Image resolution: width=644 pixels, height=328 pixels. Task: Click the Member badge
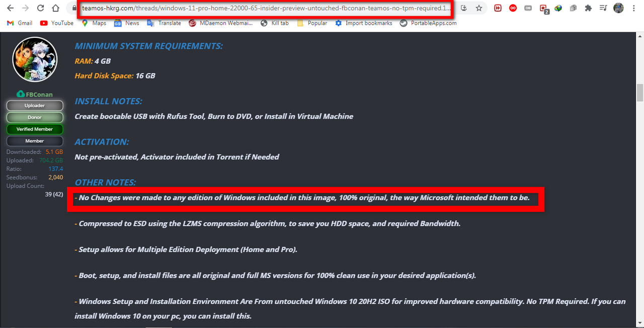35,141
